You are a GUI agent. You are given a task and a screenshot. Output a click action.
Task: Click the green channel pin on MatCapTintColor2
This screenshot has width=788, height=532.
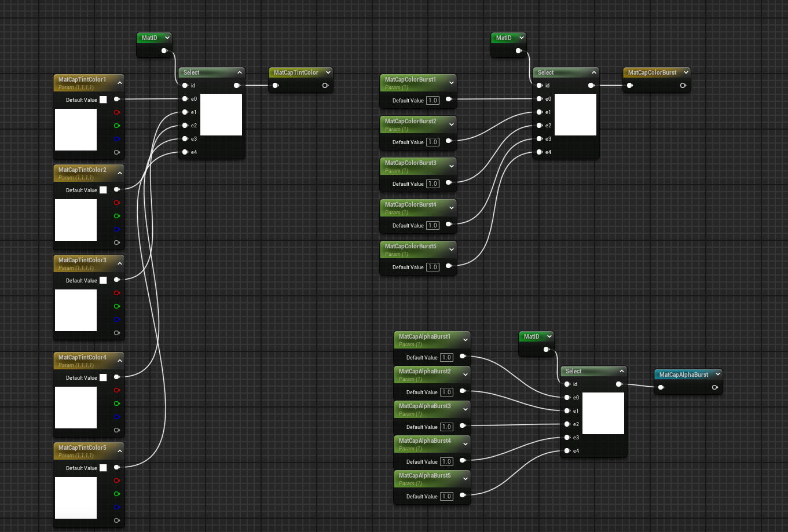[117, 216]
